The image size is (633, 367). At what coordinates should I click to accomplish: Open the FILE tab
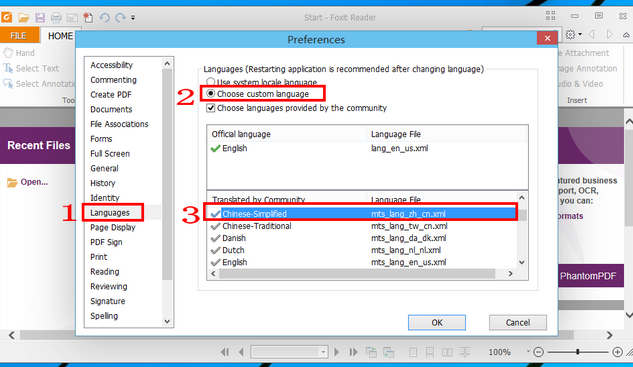click(19, 36)
